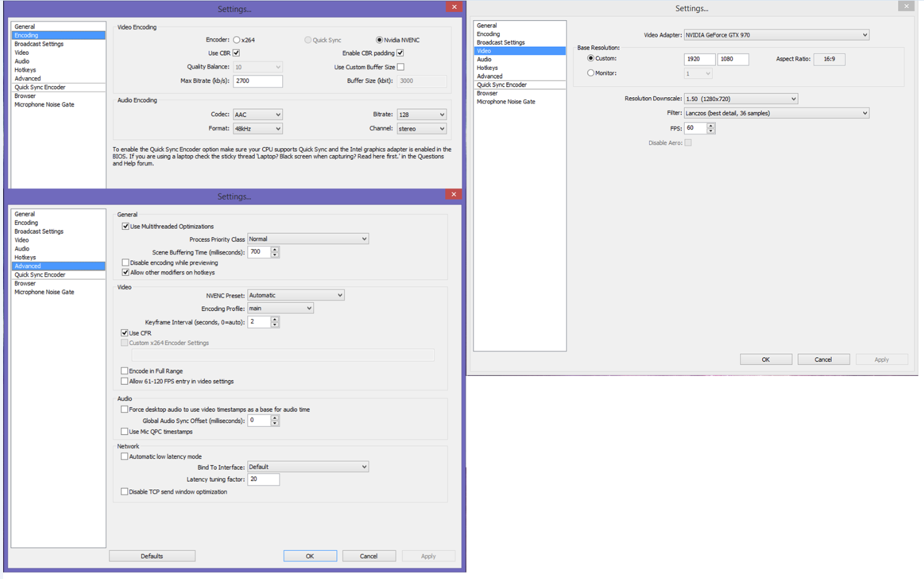Click the Max Bitrate input field
Screen dimensions: 924x579
click(258, 81)
